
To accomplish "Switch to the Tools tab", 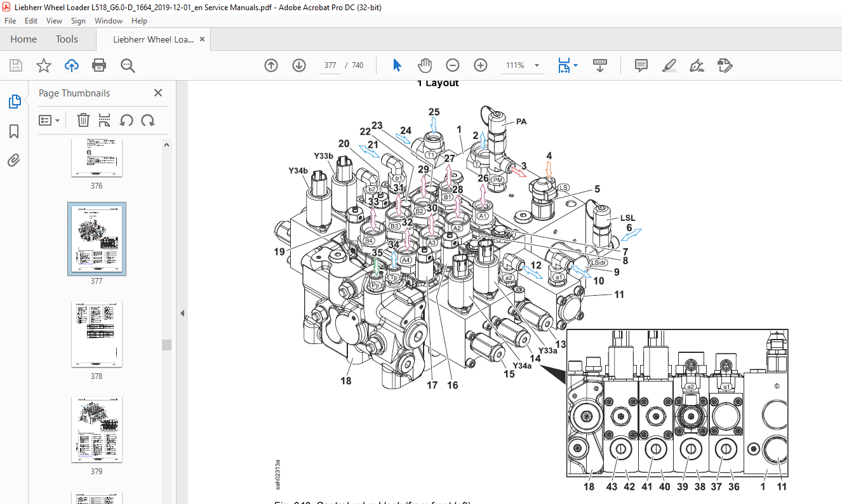I will click(x=67, y=39).
